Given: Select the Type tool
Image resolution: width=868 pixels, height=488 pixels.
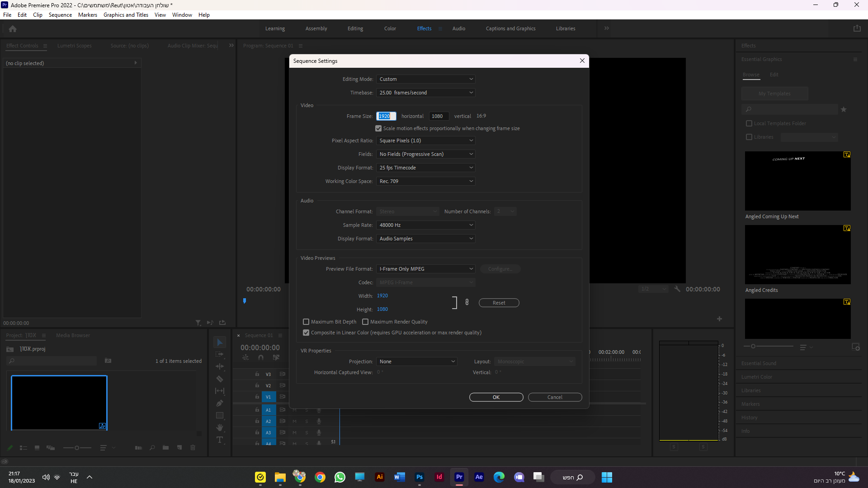Looking at the screenshot, I should click(220, 440).
